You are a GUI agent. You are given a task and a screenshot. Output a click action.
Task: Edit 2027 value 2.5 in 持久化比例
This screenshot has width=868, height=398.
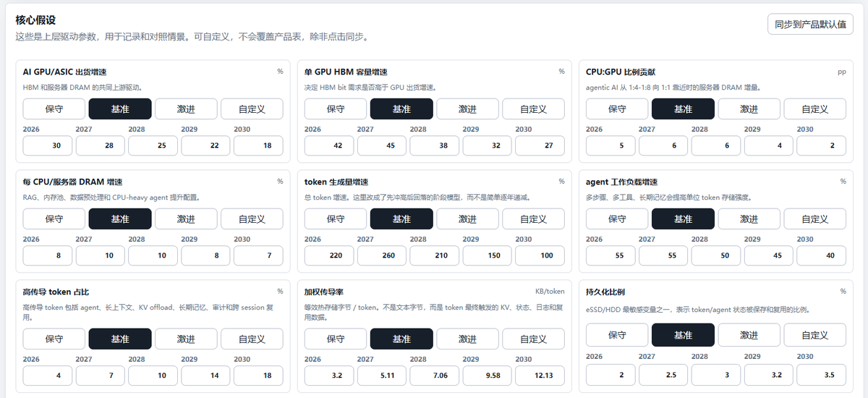(x=663, y=375)
